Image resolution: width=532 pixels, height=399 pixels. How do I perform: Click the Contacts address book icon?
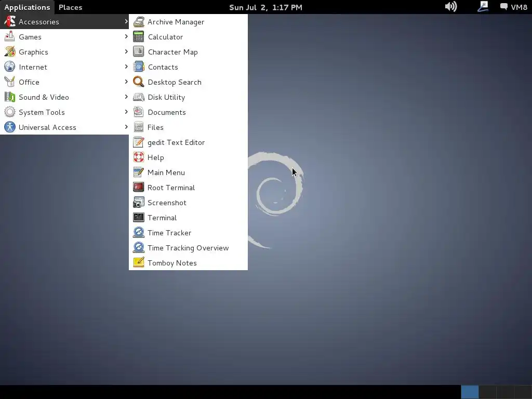[138, 67]
